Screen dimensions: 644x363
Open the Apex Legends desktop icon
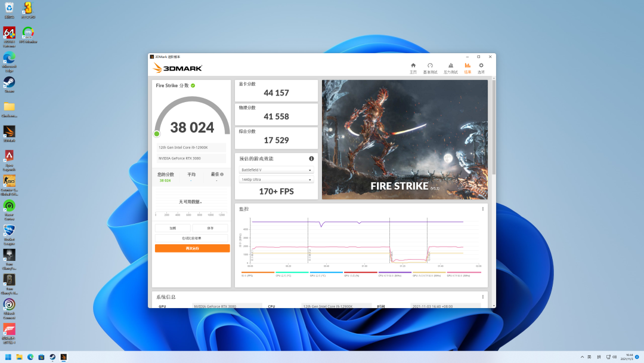point(9,161)
